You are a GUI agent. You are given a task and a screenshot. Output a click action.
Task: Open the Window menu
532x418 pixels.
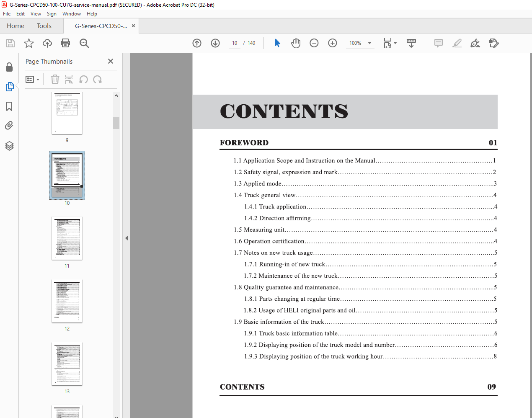(x=72, y=14)
